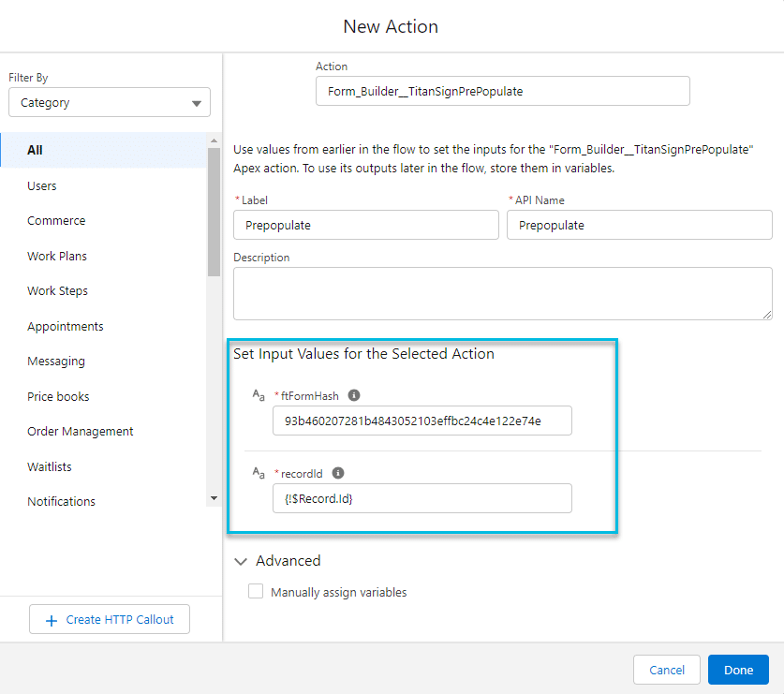Click the API Name input field

[639, 225]
